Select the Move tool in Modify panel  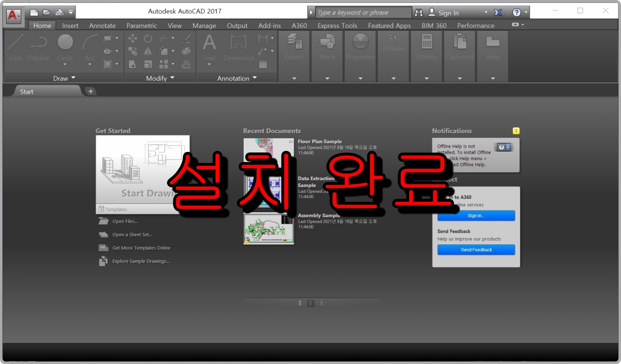(133, 38)
